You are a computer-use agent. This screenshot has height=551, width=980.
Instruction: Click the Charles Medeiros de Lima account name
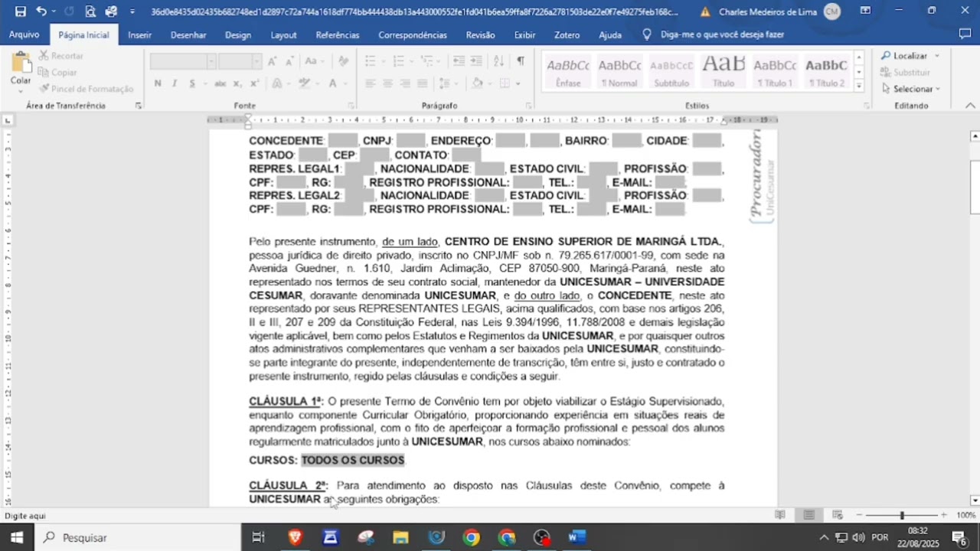click(769, 11)
